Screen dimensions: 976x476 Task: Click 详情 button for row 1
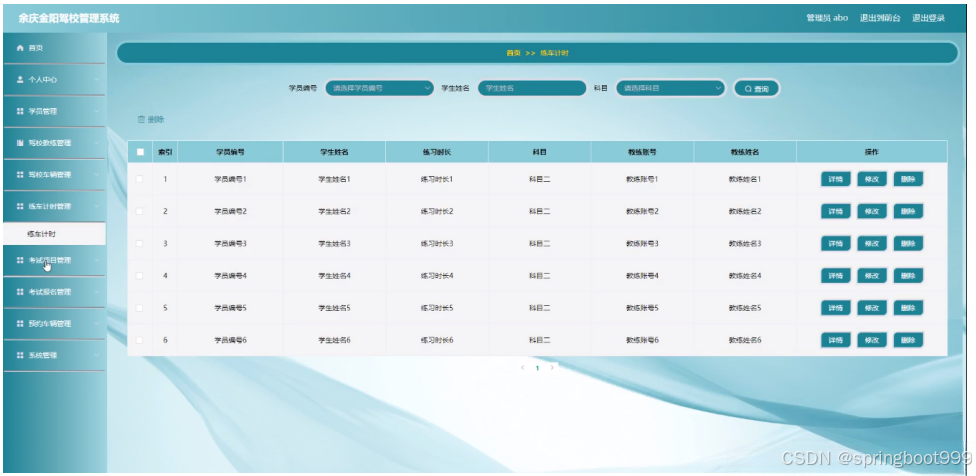click(835, 179)
